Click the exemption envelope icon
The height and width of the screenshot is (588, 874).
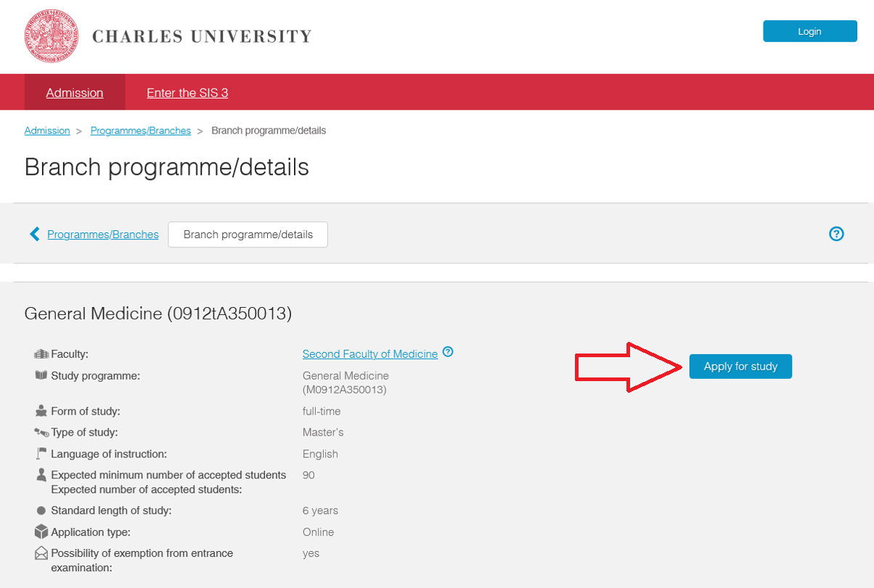41,553
